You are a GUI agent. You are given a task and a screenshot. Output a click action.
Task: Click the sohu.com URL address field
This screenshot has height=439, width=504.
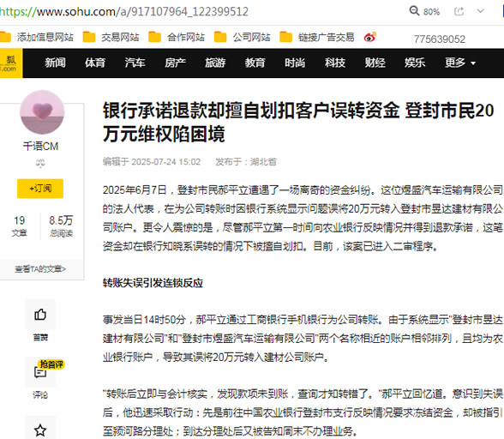tap(124, 12)
